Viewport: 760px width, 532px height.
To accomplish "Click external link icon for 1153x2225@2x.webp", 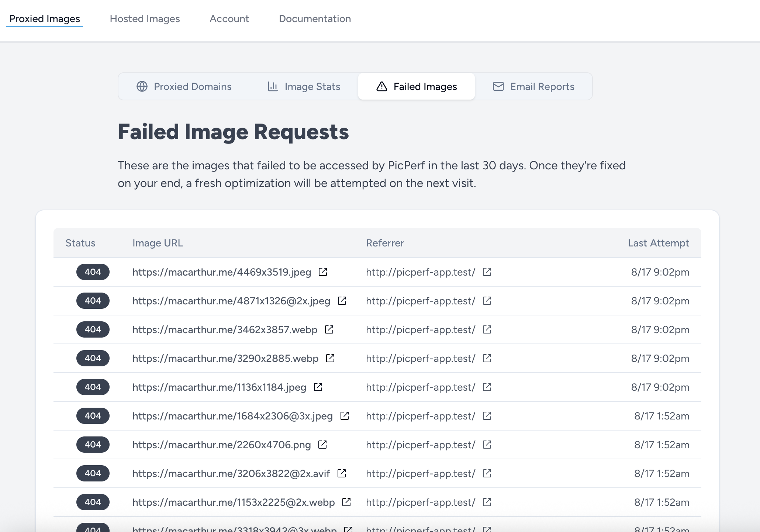I will point(346,502).
